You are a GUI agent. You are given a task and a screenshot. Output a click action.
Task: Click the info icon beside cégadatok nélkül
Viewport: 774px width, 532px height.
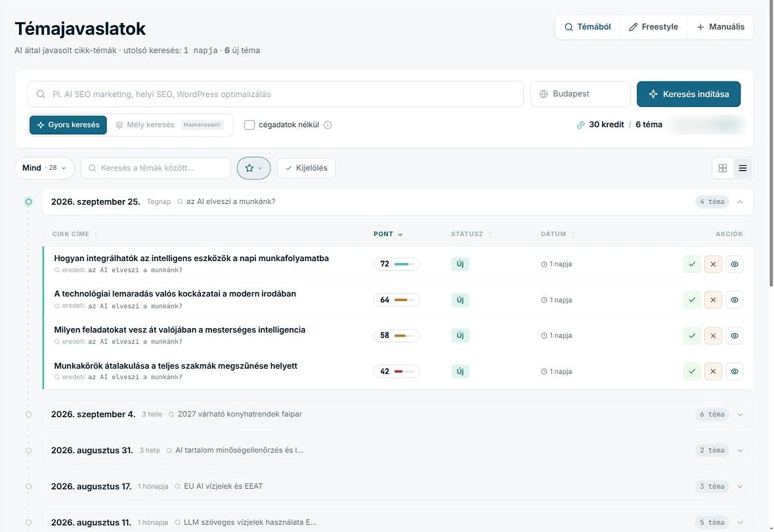[x=328, y=125]
